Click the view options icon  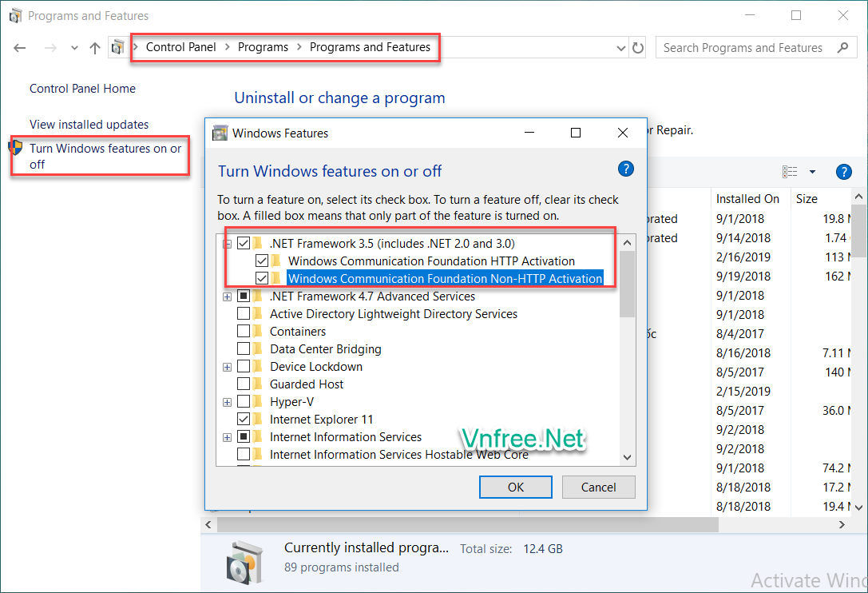791,172
